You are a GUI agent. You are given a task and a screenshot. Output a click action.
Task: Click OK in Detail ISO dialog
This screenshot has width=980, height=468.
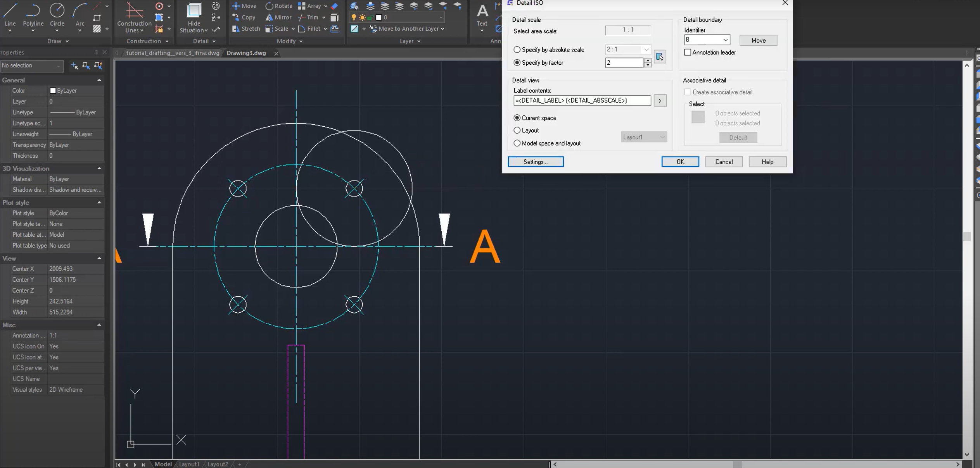coord(680,162)
